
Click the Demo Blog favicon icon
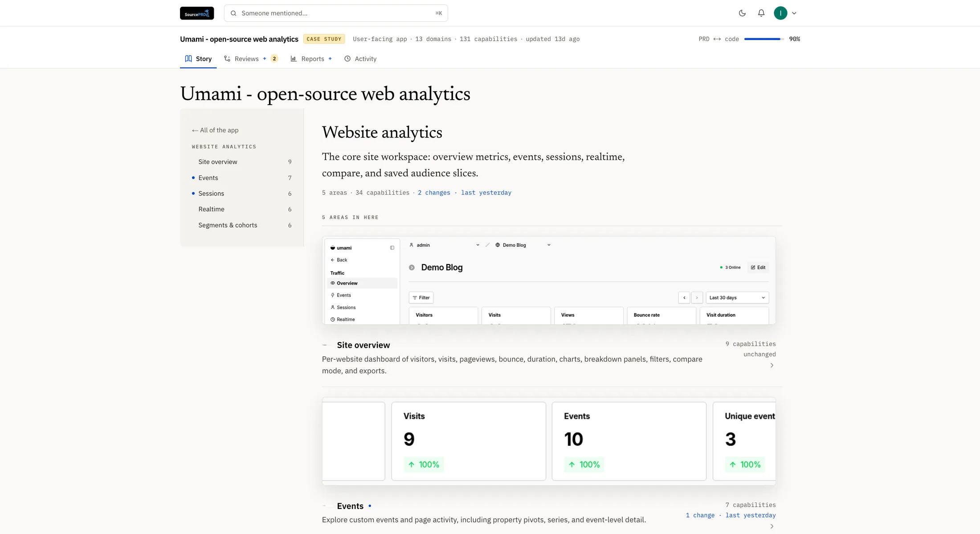pos(412,268)
